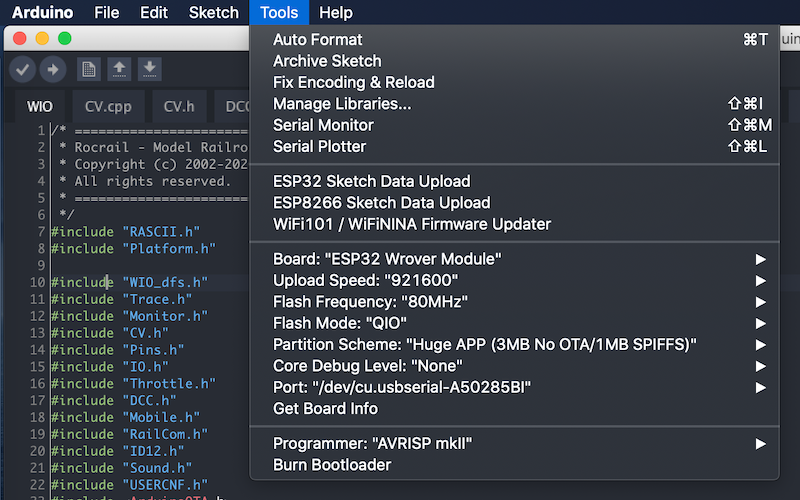
Task: Select Auto Format from Tools menu
Action: pos(317,40)
